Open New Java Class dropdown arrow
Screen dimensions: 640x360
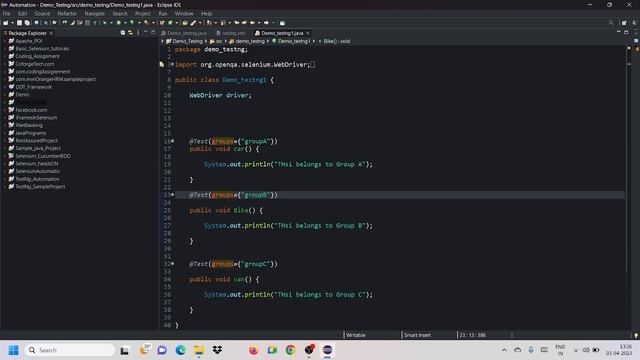point(176,23)
